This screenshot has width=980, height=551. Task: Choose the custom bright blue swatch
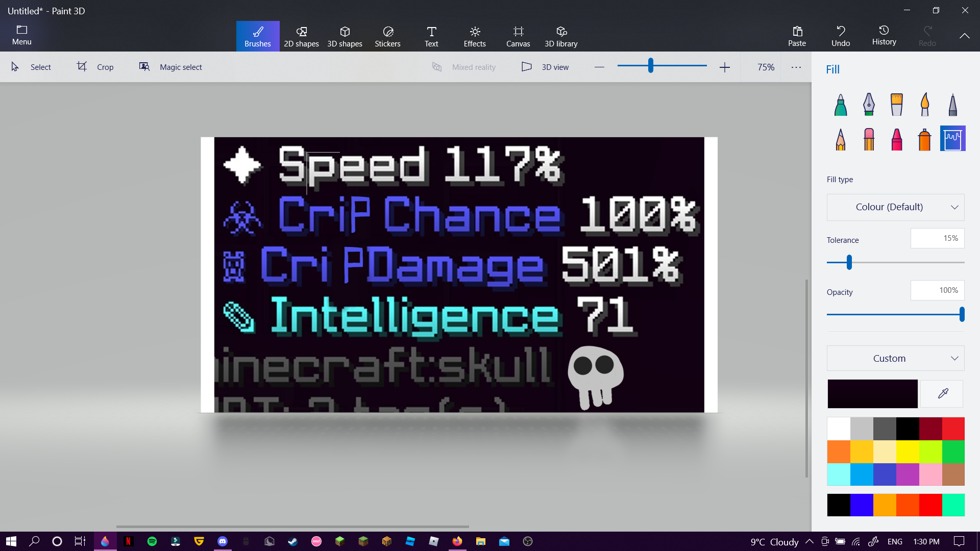[862, 505]
